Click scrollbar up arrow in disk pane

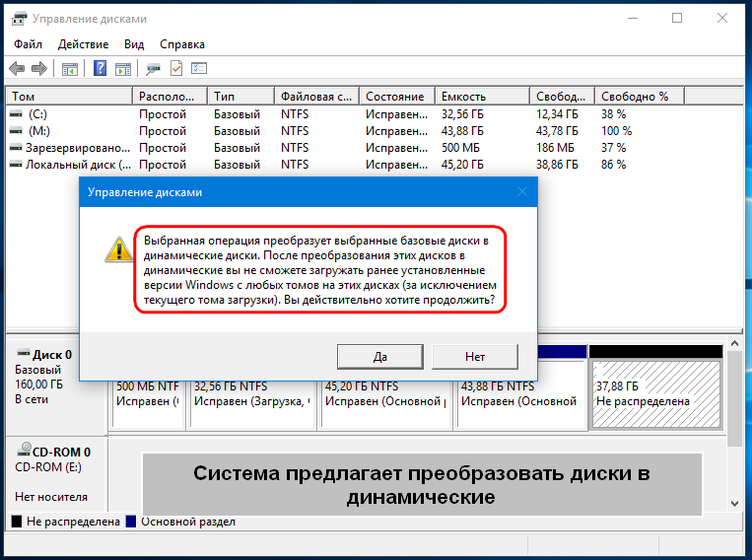[x=734, y=343]
